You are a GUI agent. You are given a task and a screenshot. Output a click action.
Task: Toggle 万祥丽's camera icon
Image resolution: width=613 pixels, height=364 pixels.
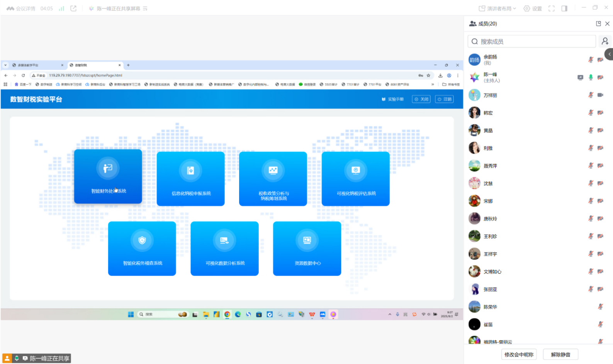point(600,95)
